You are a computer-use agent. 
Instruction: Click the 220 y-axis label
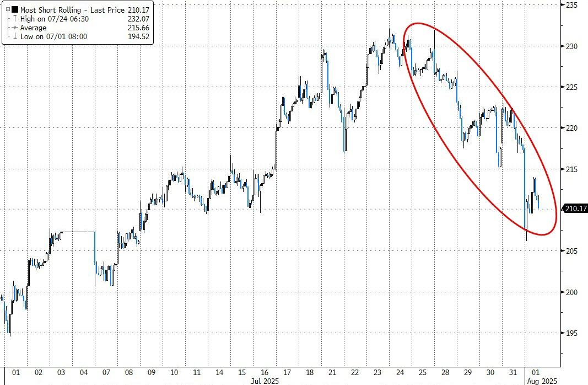(x=571, y=128)
